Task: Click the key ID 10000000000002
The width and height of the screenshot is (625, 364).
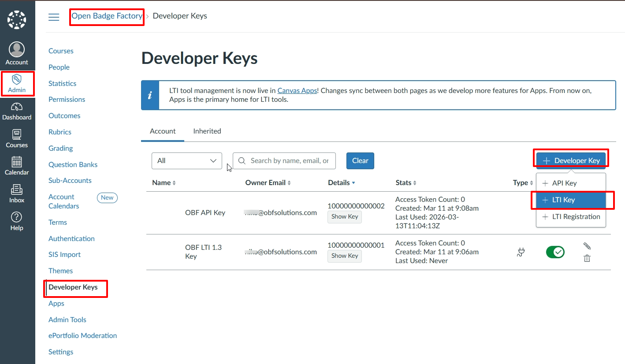Action: [x=356, y=206]
